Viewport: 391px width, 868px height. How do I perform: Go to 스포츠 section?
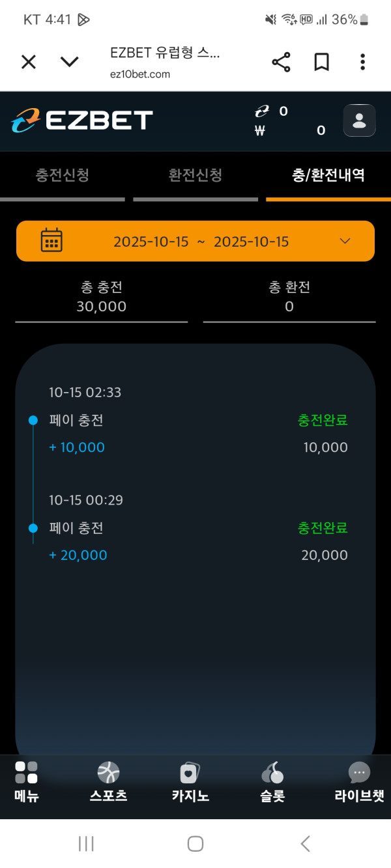point(108,780)
